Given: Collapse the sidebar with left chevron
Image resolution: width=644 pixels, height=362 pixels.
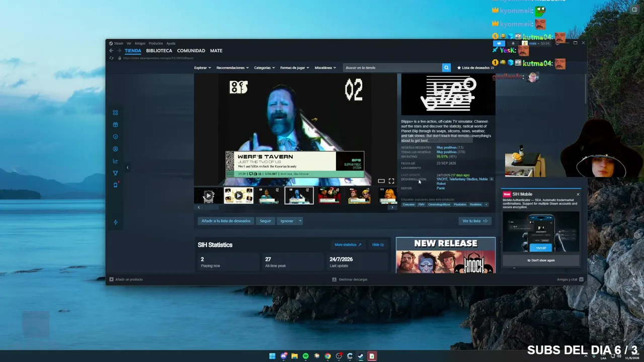Looking at the screenshot, I should click(x=127, y=167).
